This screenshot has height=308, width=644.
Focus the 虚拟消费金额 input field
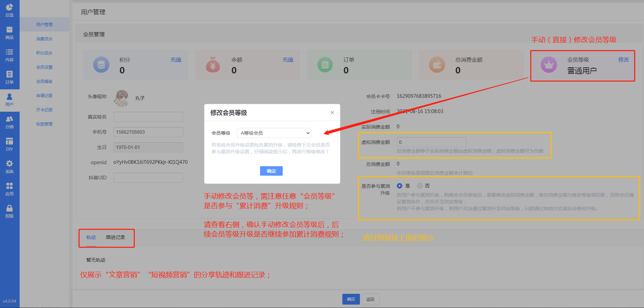pos(432,142)
